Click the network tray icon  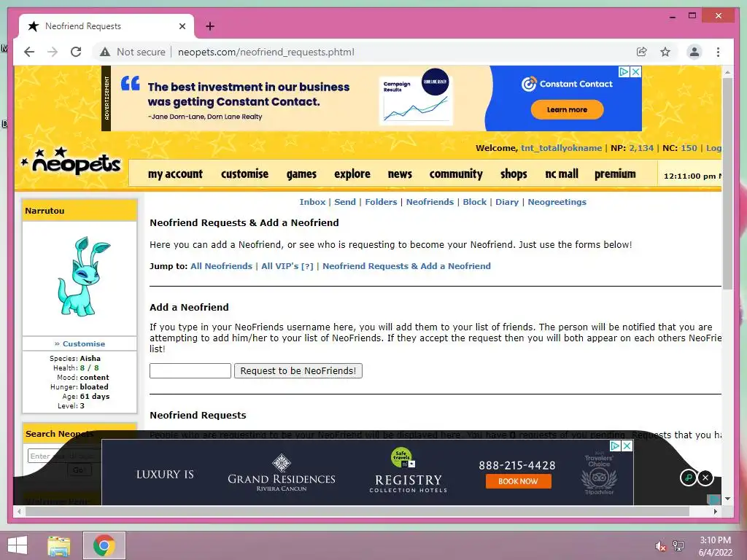[x=678, y=546]
